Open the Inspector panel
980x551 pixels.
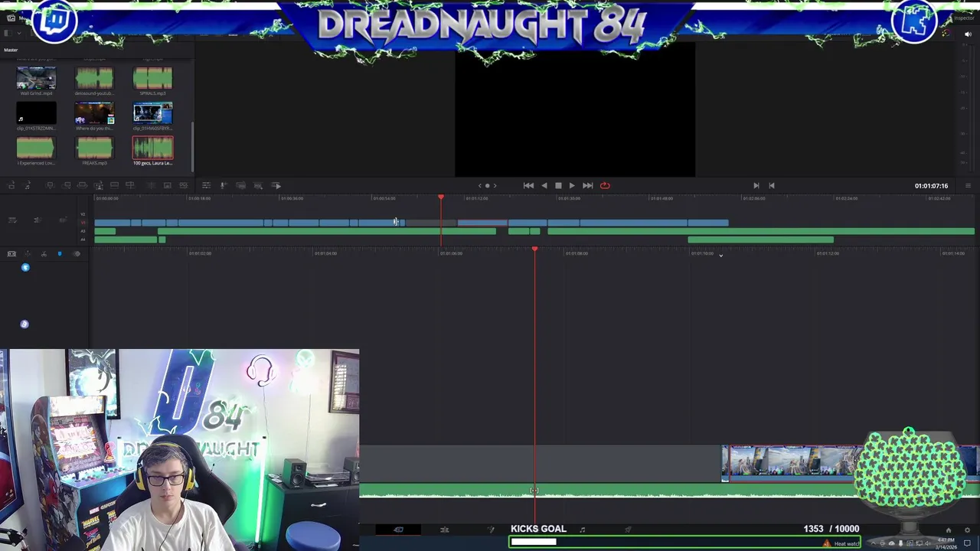(964, 18)
